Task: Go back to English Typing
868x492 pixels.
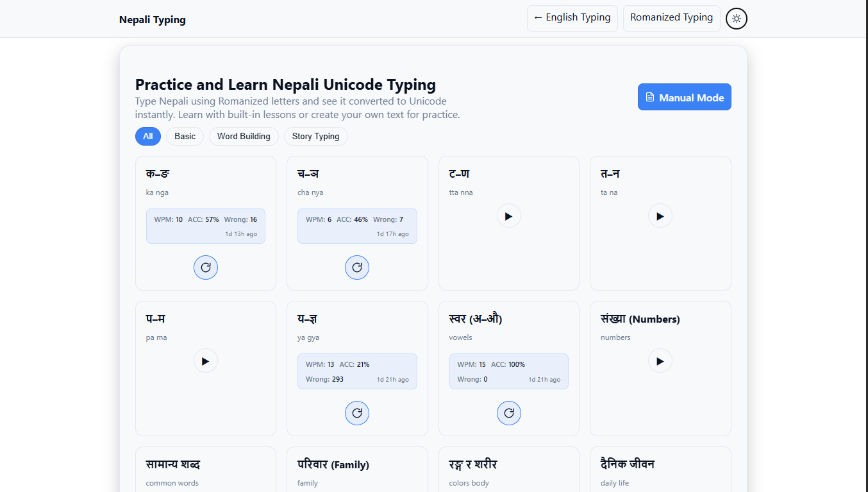Action: point(572,18)
